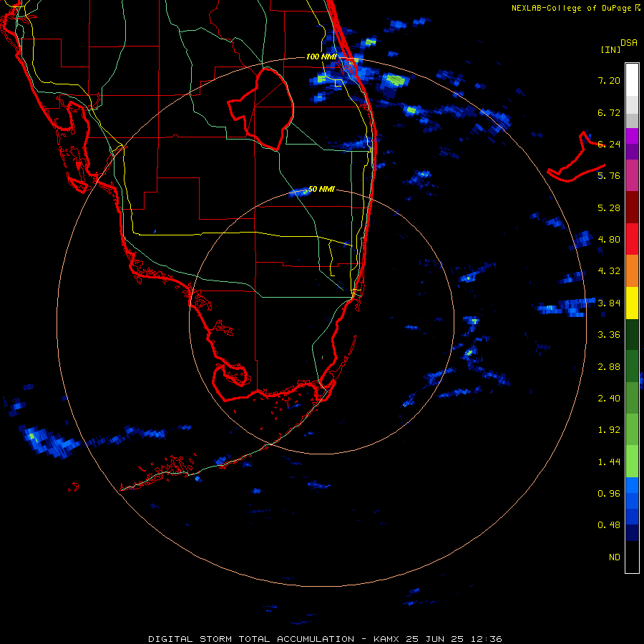Pick the bright red swatch beside 4.80

(x=632, y=239)
